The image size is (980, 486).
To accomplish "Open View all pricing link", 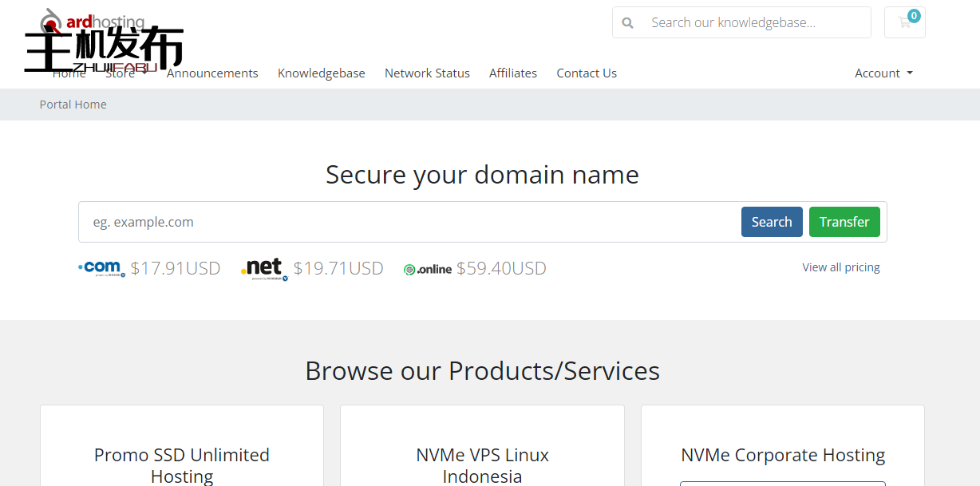I will 841,267.
